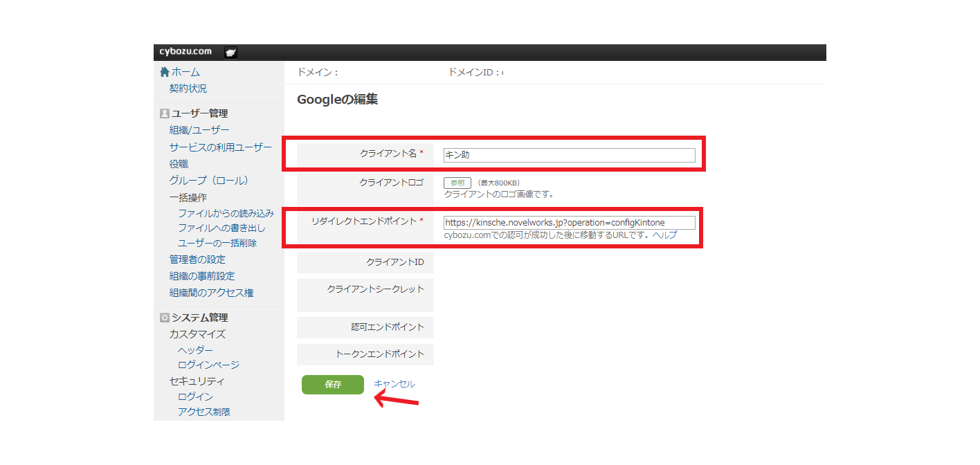Select 役職 in the sidebar
The width and height of the screenshot is (980, 465).
tap(179, 164)
